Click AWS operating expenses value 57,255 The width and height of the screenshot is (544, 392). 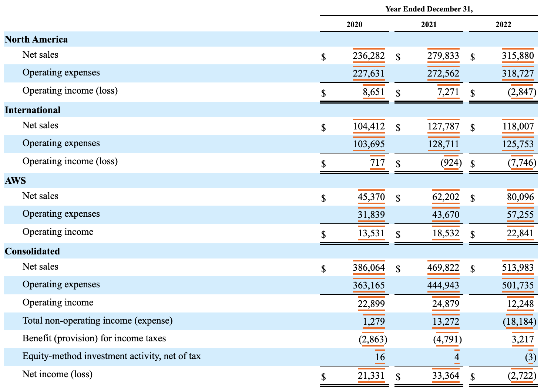click(521, 215)
